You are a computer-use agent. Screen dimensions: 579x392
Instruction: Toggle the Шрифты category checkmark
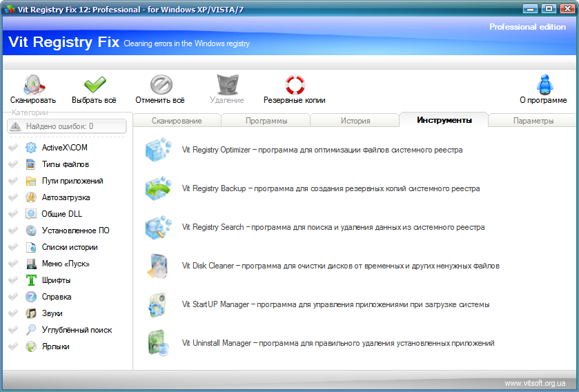[12, 280]
